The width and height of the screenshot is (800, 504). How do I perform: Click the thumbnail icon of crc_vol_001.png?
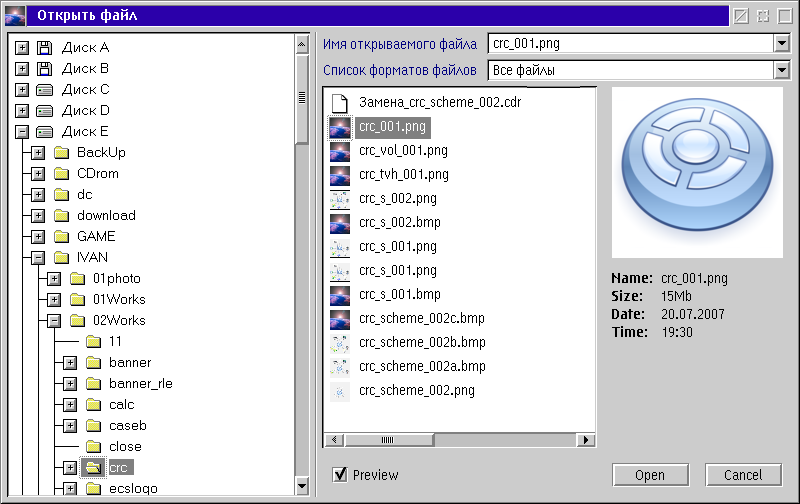click(340, 151)
